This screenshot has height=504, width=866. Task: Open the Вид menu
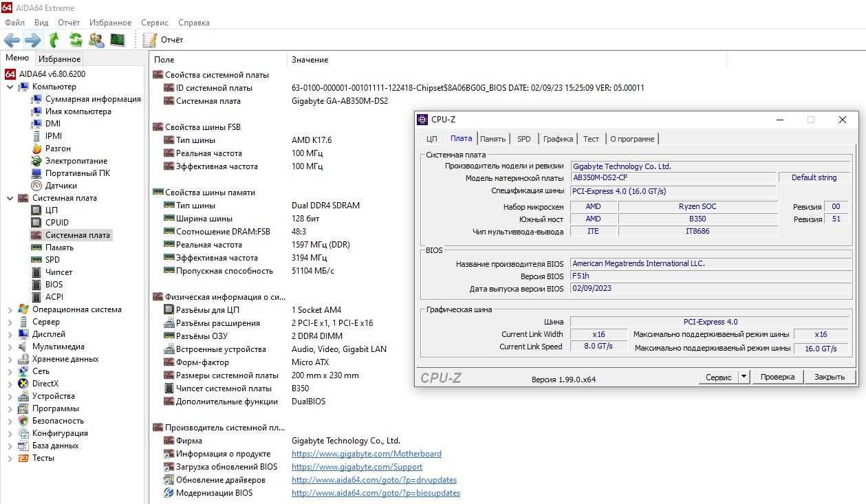[41, 23]
